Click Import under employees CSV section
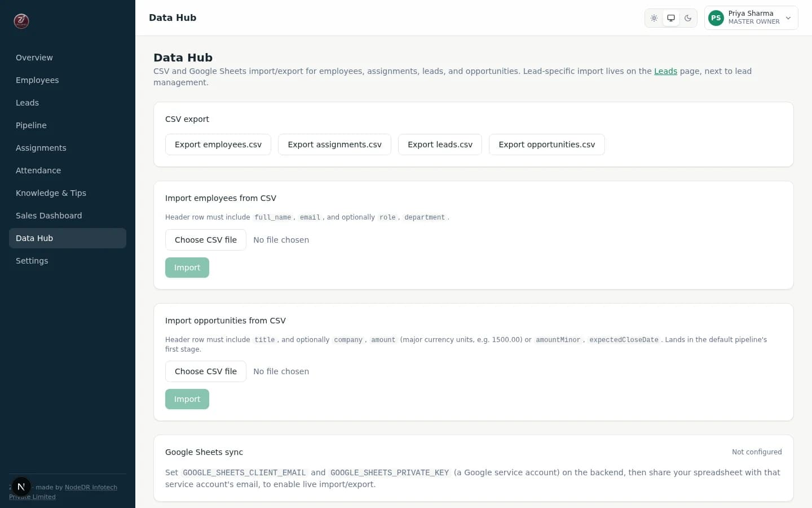 point(187,268)
